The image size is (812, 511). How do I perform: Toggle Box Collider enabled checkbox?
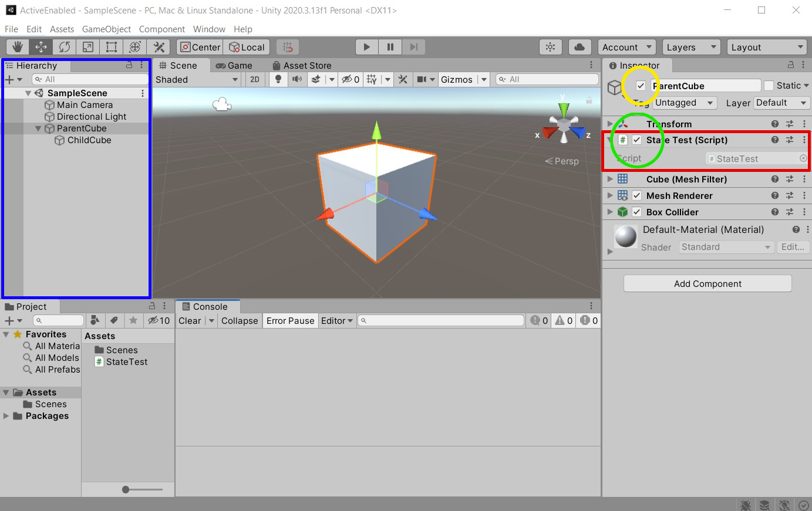point(637,212)
